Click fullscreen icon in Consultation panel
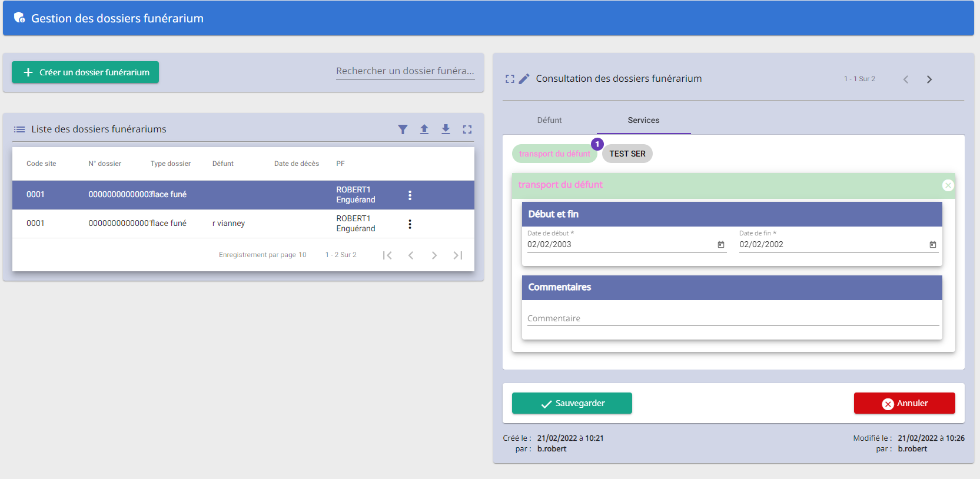The image size is (980, 479). point(510,79)
